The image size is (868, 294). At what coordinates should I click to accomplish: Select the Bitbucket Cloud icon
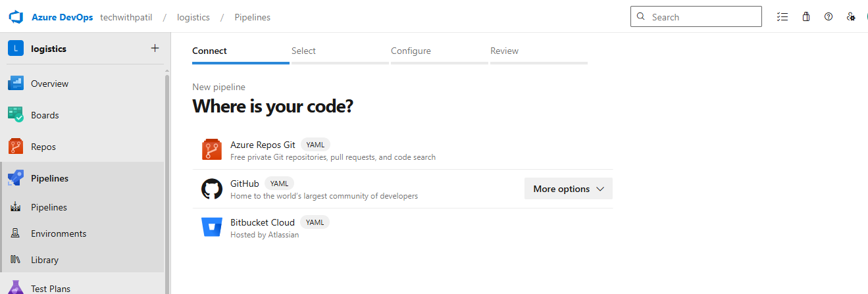click(x=212, y=228)
